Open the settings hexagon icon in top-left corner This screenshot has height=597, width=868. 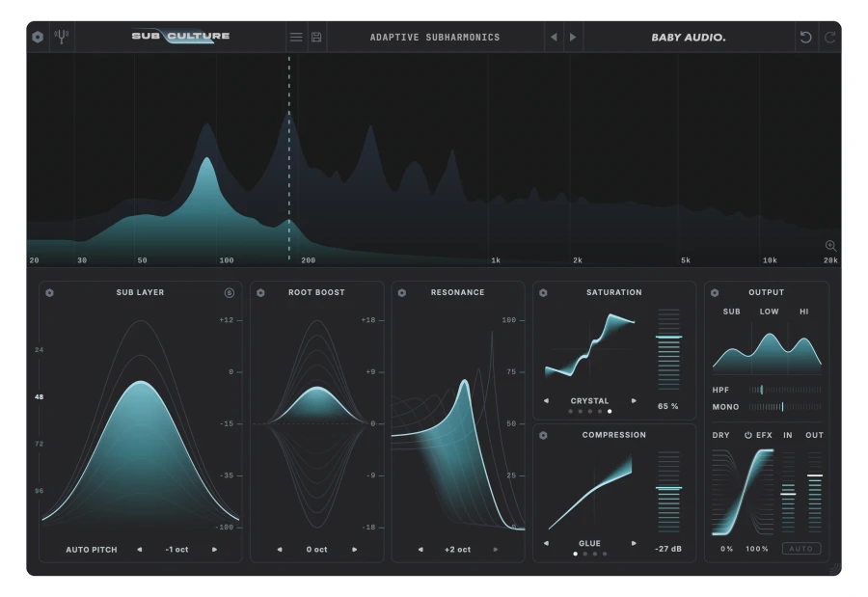point(38,37)
